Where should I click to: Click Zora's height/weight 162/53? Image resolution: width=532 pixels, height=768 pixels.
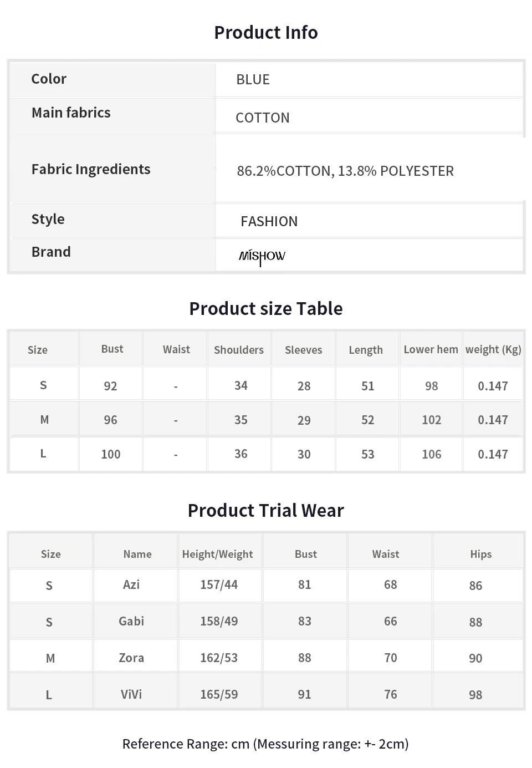pyautogui.click(x=219, y=658)
